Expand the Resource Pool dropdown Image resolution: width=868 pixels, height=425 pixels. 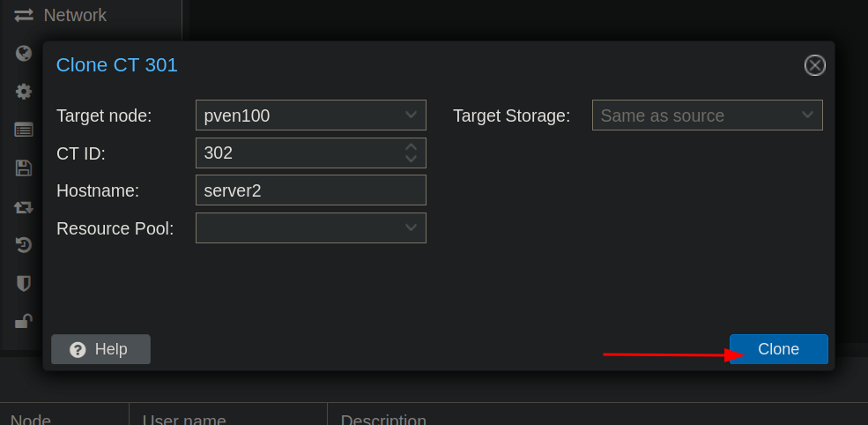pos(411,227)
